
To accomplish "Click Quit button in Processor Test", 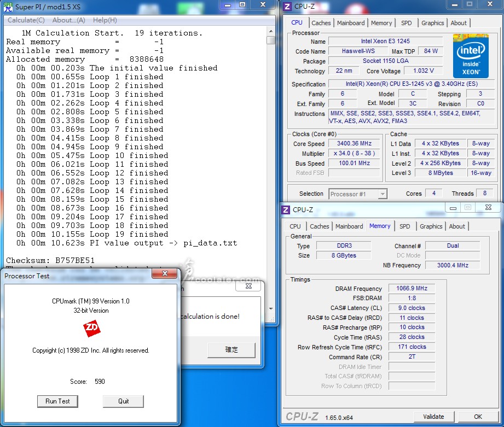I will 124,401.
